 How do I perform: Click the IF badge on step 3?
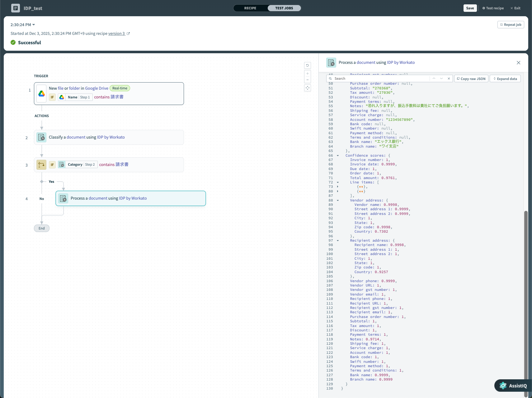[52, 165]
